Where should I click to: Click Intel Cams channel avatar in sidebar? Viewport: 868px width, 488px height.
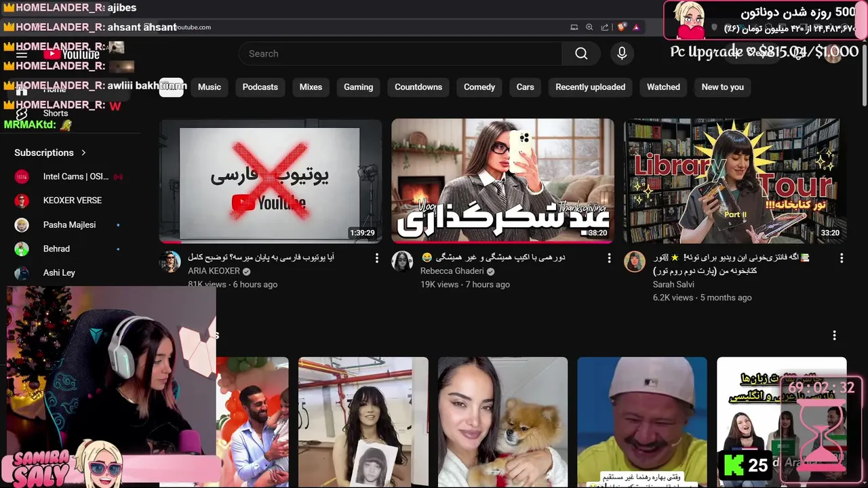(22, 176)
